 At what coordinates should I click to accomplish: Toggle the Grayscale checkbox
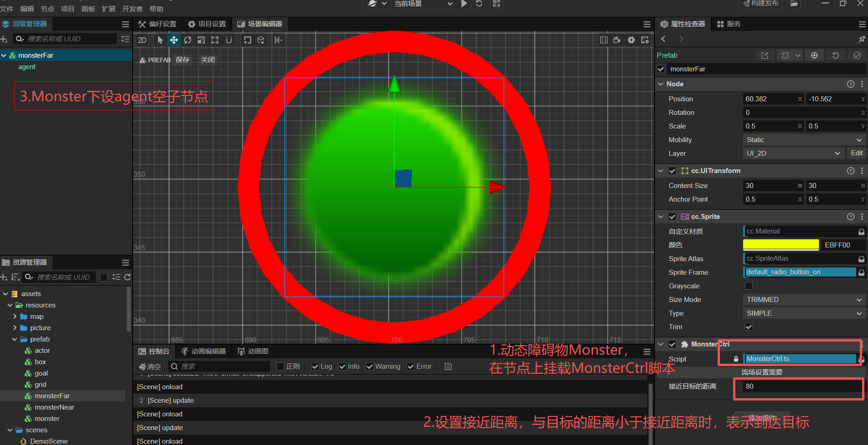click(x=749, y=286)
